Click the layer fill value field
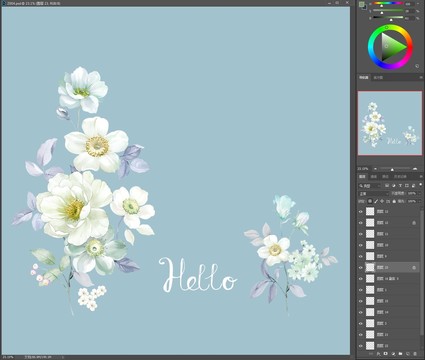The height and width of the screenshot is (360, 425). coord(412,201)
